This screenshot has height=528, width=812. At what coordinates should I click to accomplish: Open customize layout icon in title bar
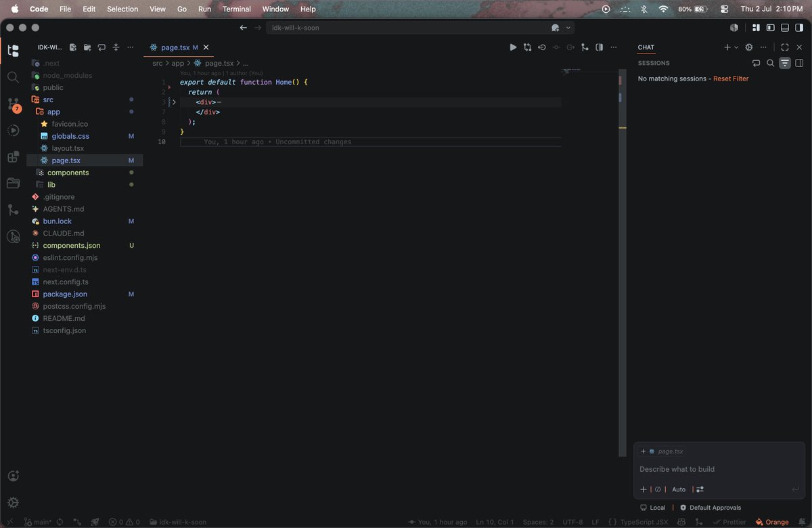pos(756,28)
